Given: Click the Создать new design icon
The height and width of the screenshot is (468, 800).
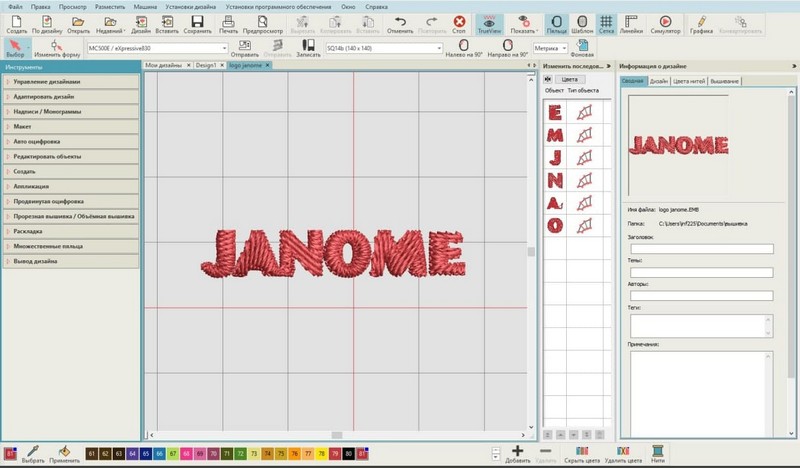Looking at the screenshot, I should 16,24.
